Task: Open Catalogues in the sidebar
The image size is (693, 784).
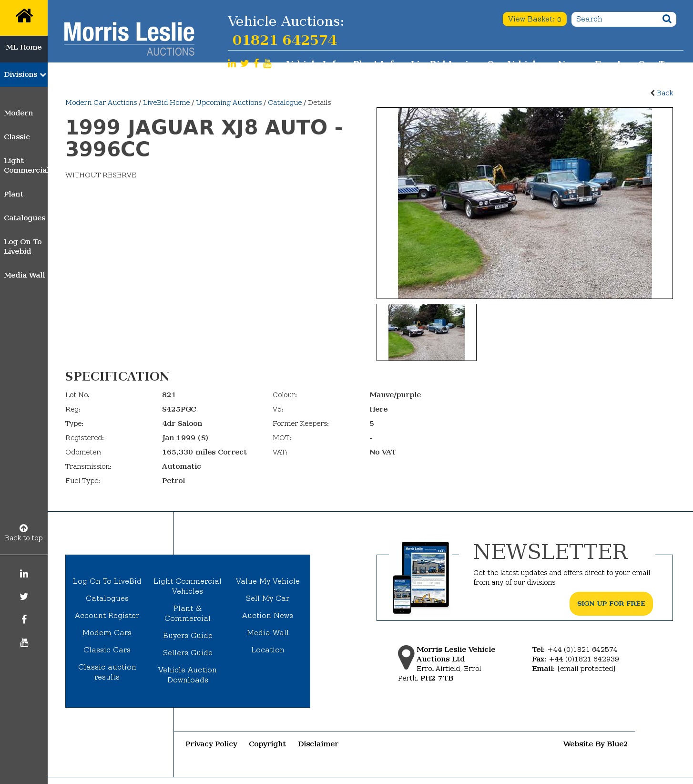Action: point(25,218)
